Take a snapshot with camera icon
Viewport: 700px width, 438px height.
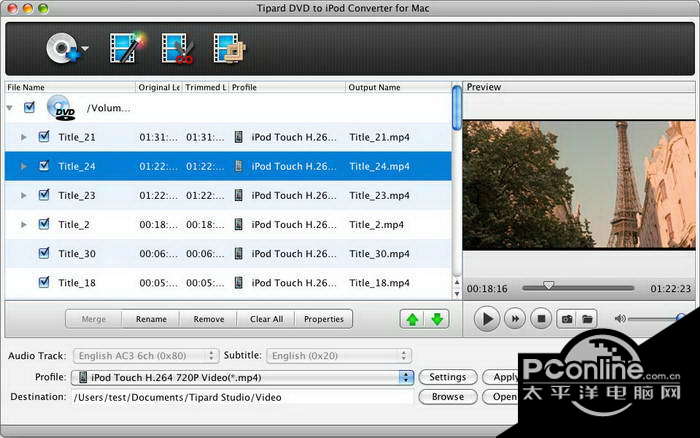pyautogui.click(x=567, y=319)
